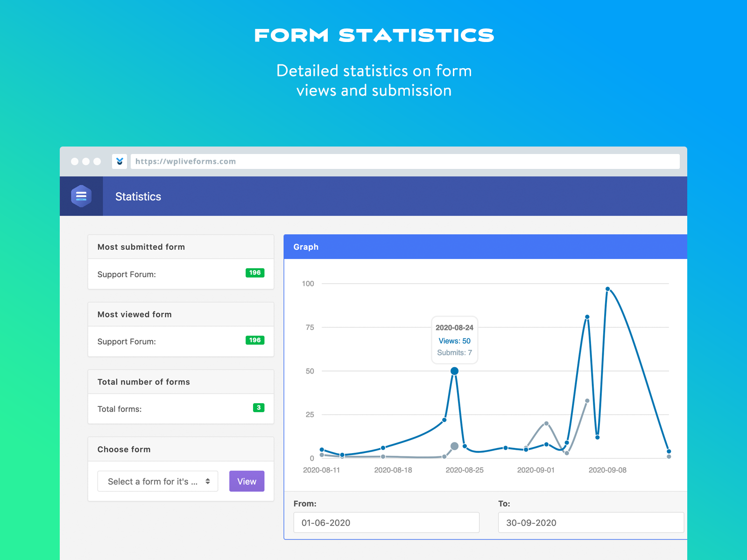Click the green Total forms badge showing 3

click(x=259, y=408)
